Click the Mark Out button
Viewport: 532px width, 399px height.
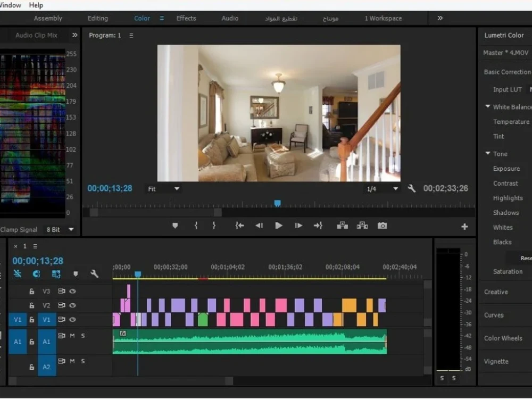pyautogui.click(x=214, y=226)
